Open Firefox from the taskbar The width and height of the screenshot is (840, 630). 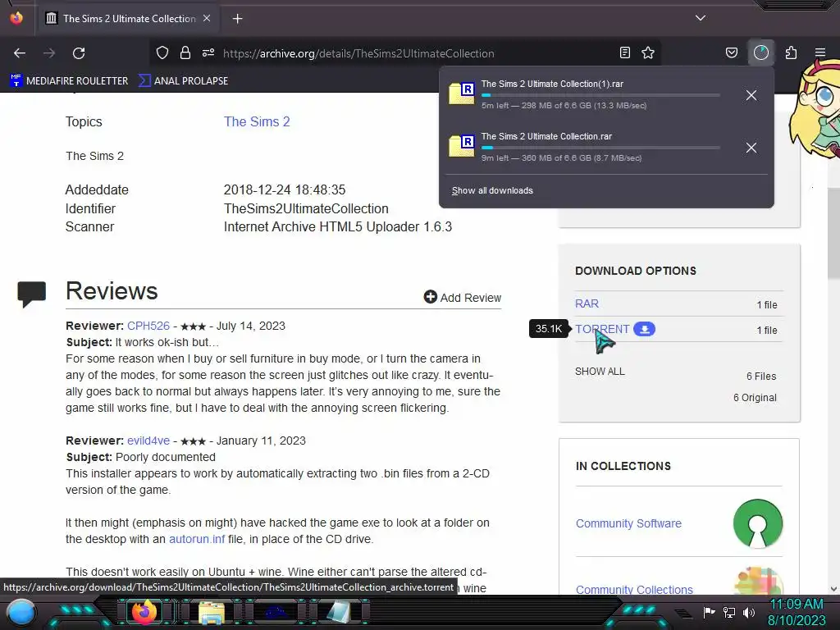point(144,613)
